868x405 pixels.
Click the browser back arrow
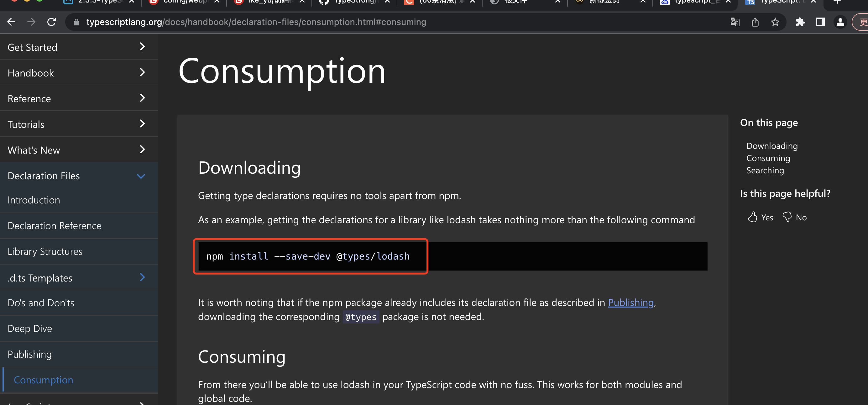tap(12, 22)
